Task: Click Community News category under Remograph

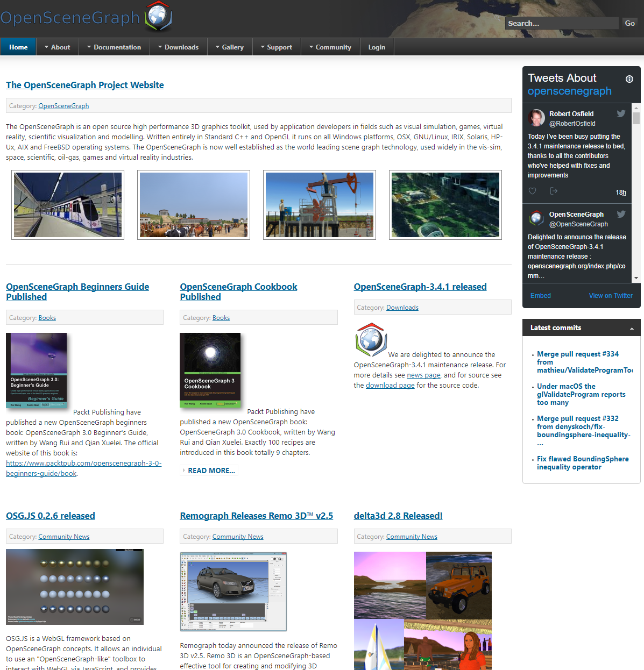Action: [x=238, y=537]
